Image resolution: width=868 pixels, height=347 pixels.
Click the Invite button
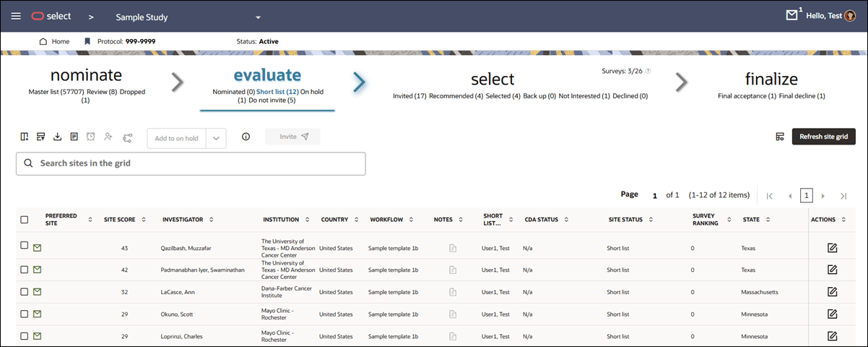tap(292, 137)
